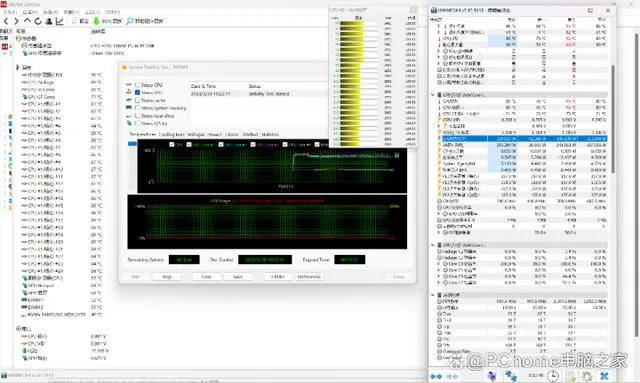Click the HWiNFO vertical scrollbar
Image resolution: width=640 pixels, height=383 pixels.
tap(613, 118)
